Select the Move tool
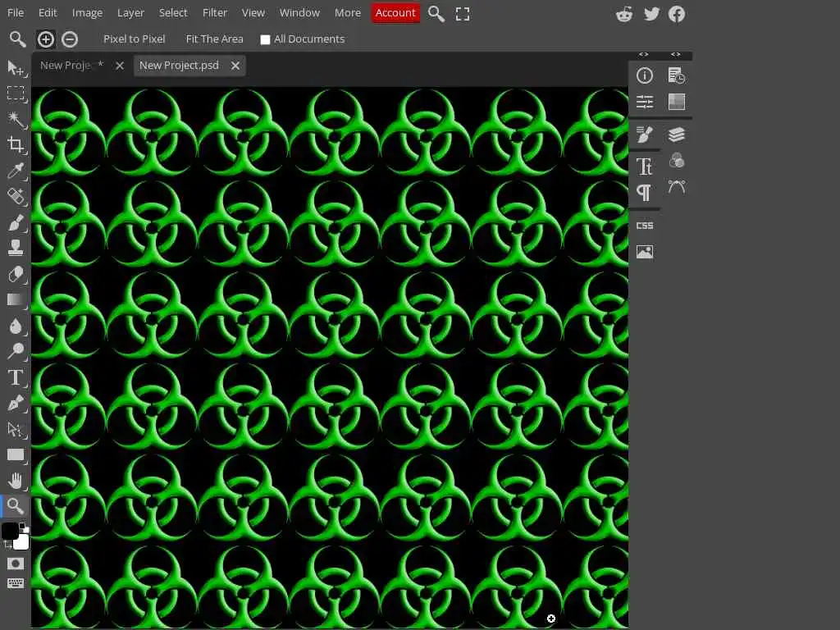The height and width of the screenshot is (630, 840). click(15, 68)
